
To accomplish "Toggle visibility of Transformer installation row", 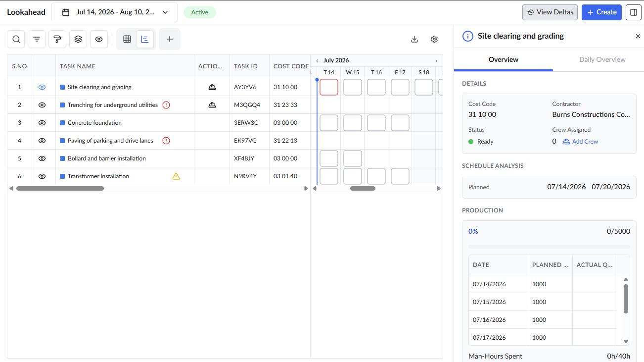I will (42, 176).
